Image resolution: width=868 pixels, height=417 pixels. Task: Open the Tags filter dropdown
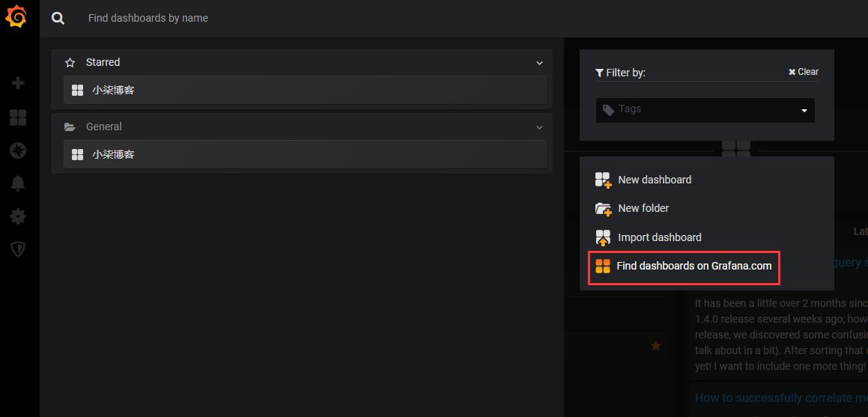[x=705, y=110]
